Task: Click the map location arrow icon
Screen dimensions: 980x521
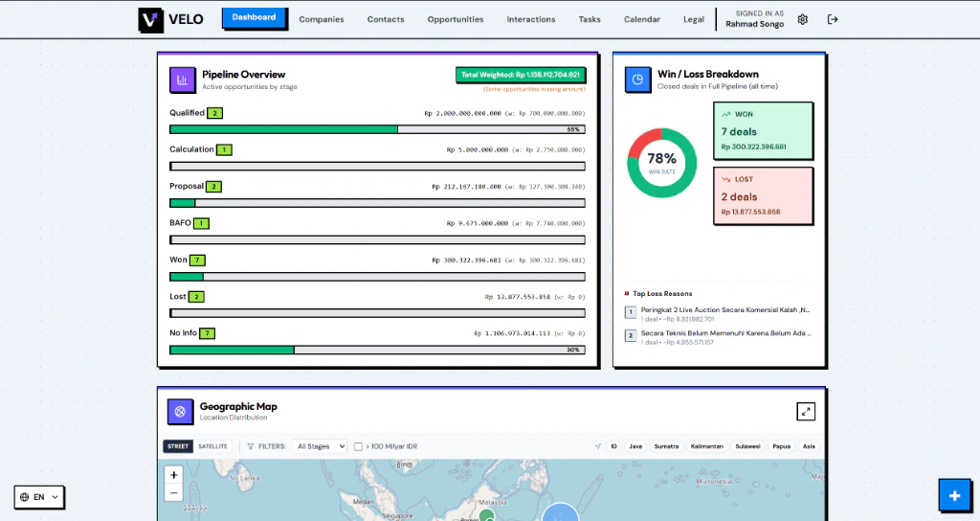Action: (x=597, y=446)
